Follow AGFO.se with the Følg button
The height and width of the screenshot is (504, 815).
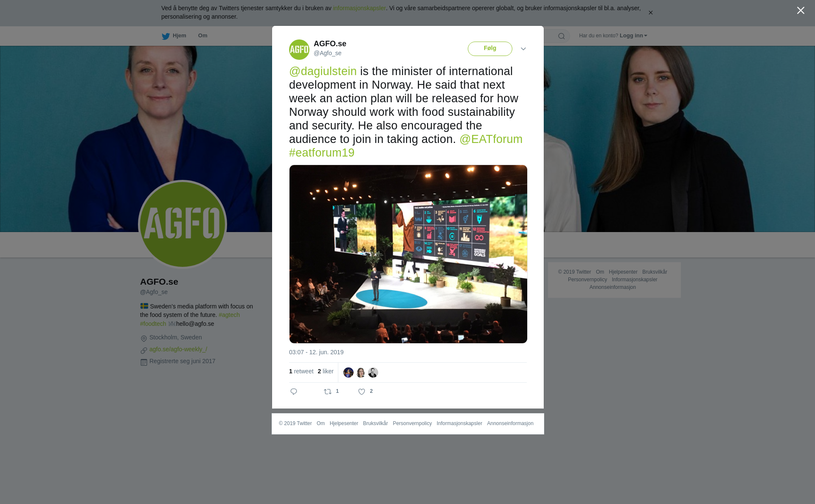tap(490, 49)
